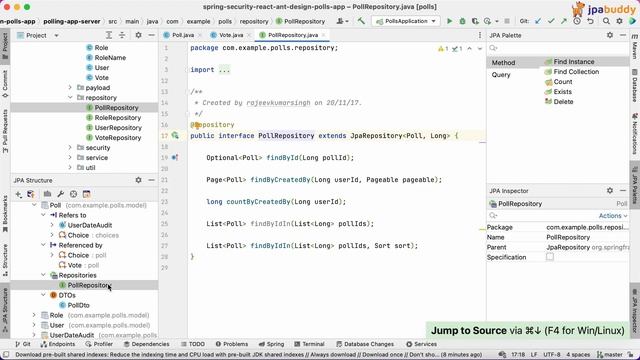Click gutter implementations icon on line 17
The image size is (640, 360).
click(x=175, y=136)
